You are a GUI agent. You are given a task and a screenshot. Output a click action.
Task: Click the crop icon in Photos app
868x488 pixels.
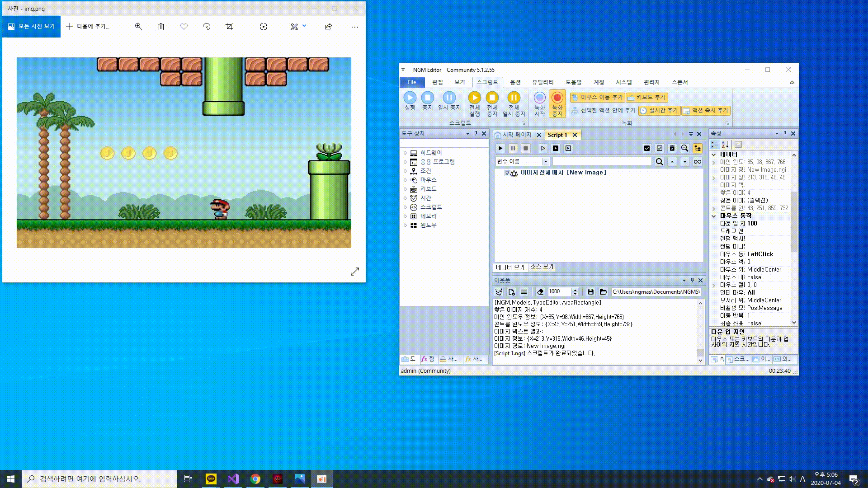pos(229,27)
